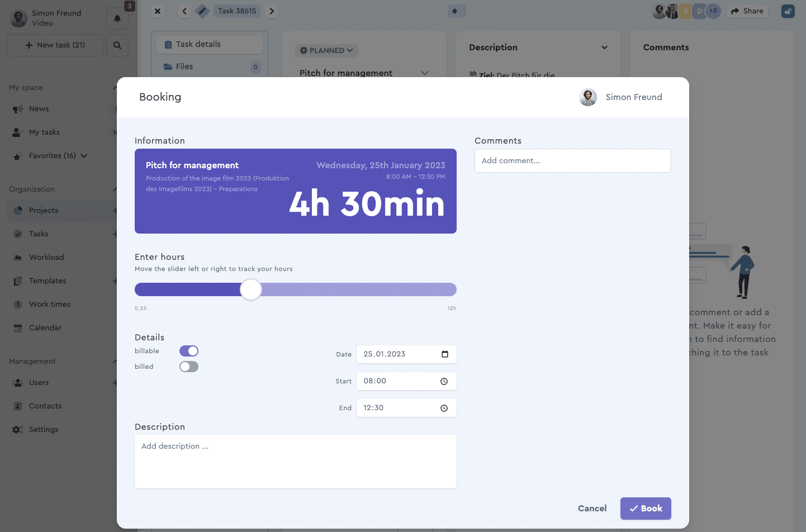
Task: Click the New task (21) button
Action: pos(55,45)
